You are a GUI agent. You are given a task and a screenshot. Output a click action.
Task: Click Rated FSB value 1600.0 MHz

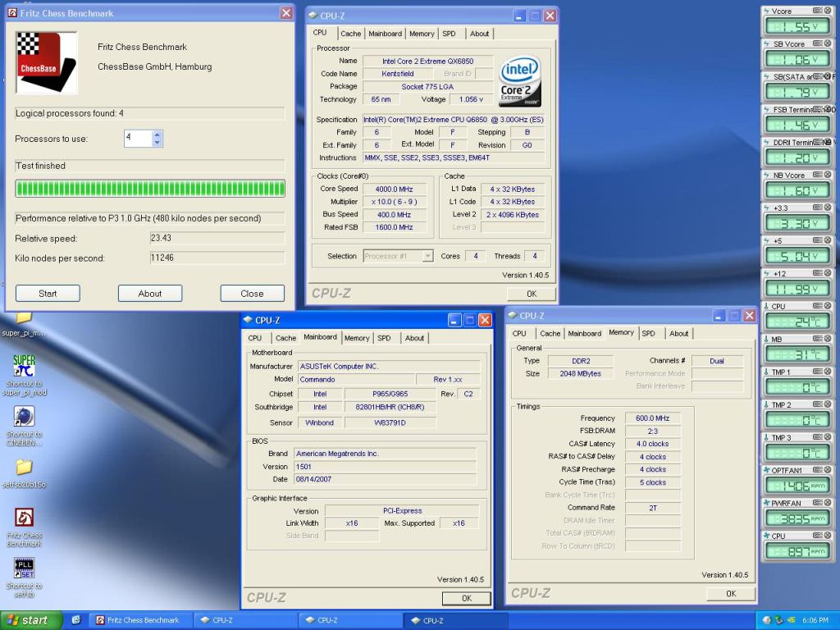coord(395,227)
